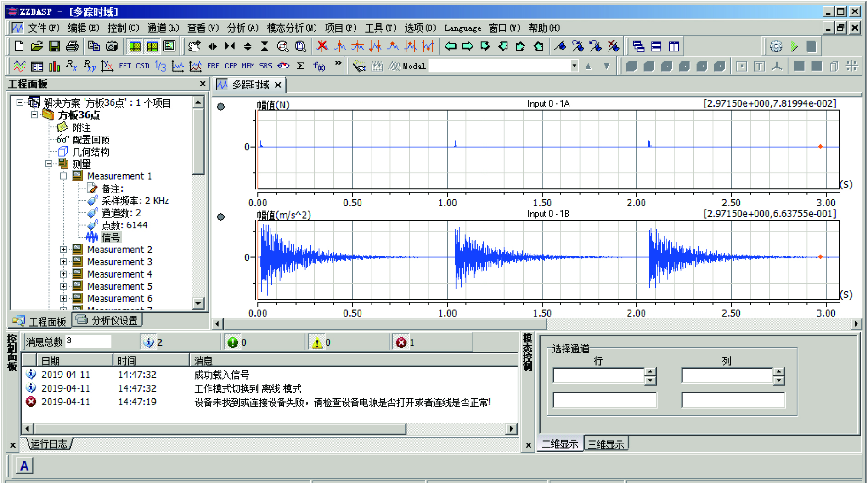
Task: Toggle the Input 0 - 1A trace selector circle
Action: click(221, 107)
